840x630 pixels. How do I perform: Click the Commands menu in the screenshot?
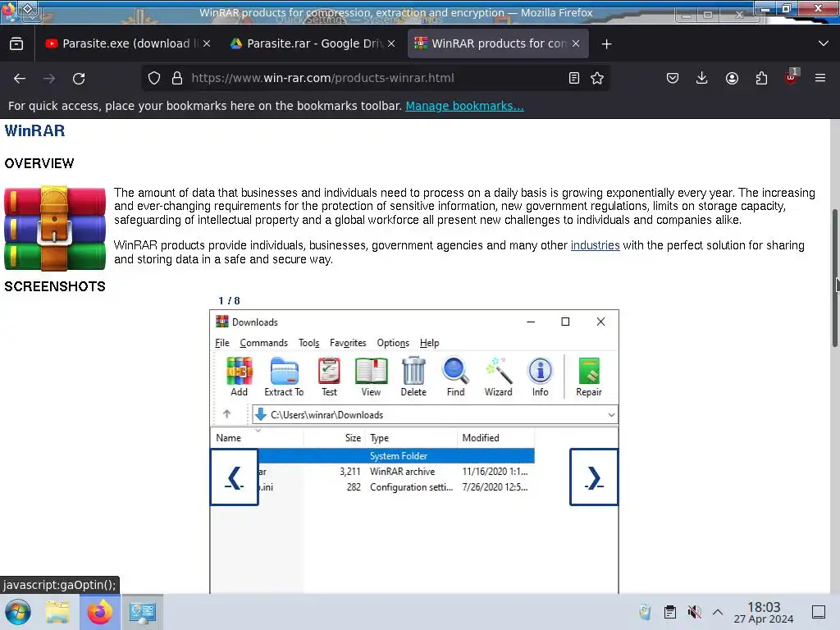[x=263, y=343]
